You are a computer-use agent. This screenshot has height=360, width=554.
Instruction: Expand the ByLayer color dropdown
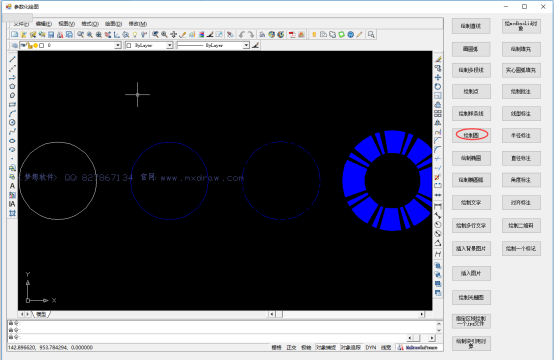coord(170,46)
